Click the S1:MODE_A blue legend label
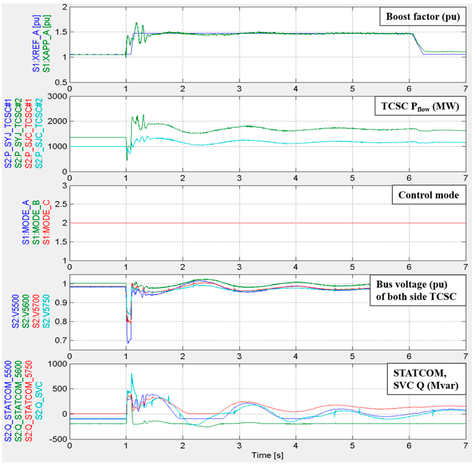Screen dimensions: 476x467 point(26,222)
